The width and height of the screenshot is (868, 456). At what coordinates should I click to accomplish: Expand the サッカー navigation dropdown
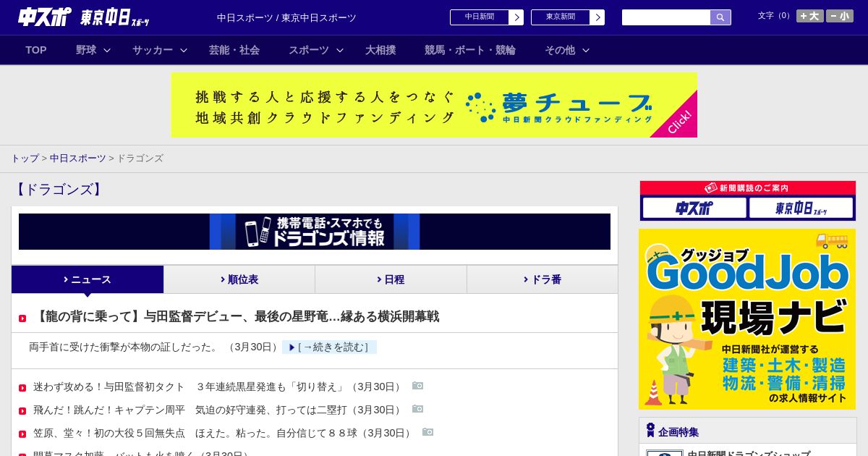(184, 51)
